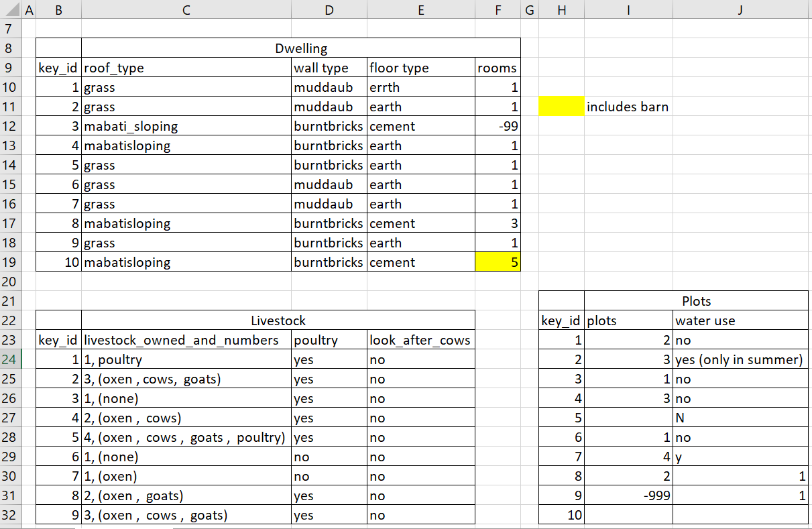The height and width of the screenshot is (529, 812).
Task: Select column B header
Action: coord(58,9)
